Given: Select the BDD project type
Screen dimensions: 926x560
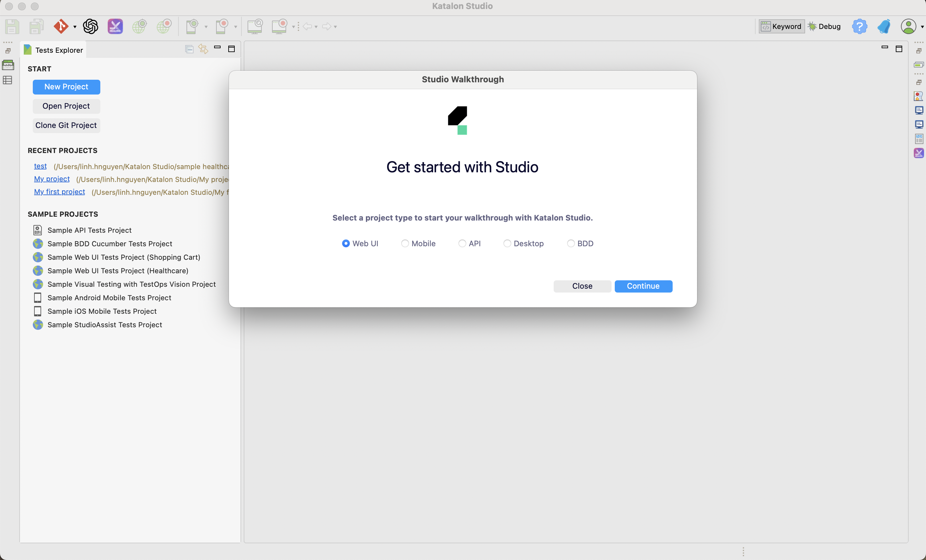Looking at the screenshot, I should point(570,243).
